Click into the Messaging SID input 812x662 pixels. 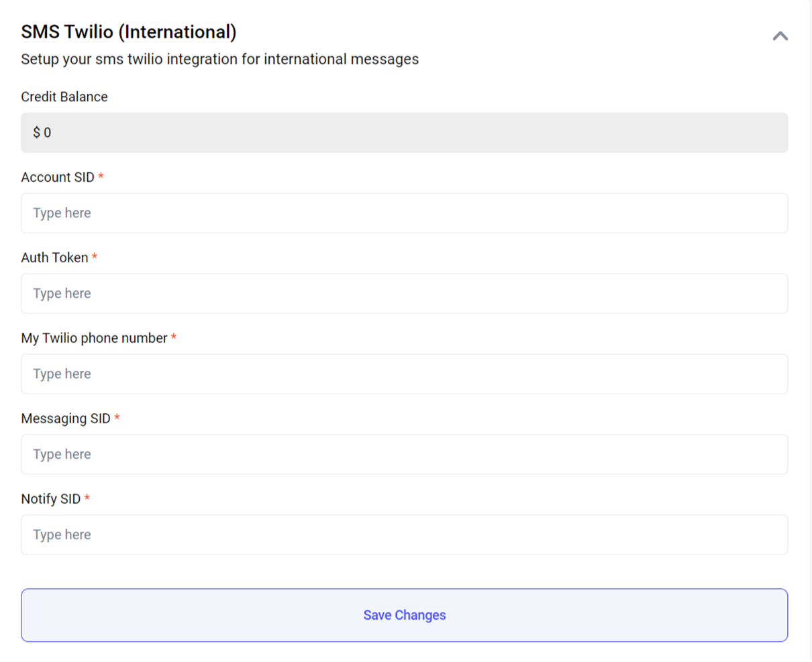pyautogui.click(x=404, y=455)
